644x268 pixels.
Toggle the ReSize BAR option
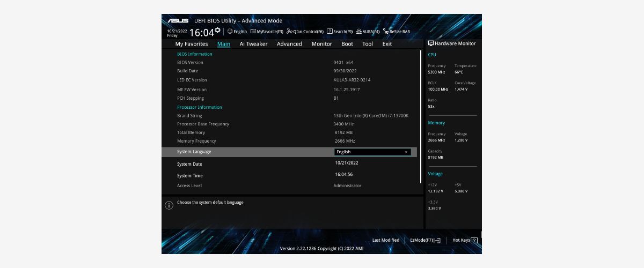coord(396,32)
